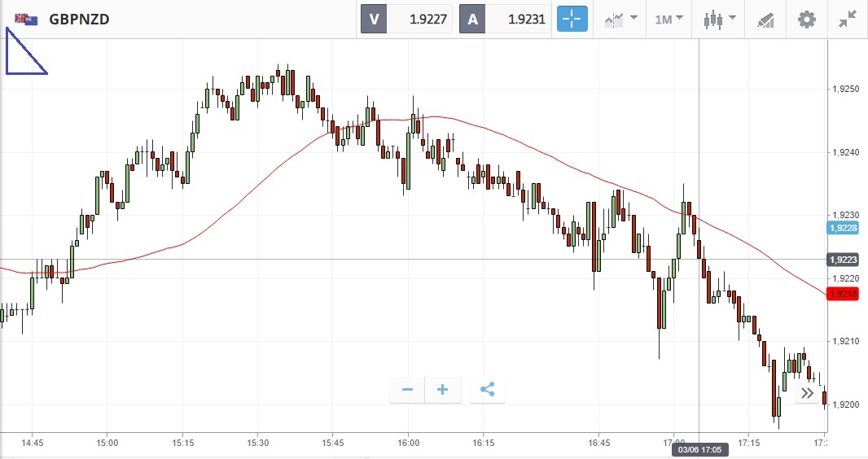Viewport: 868px width, 459px height.
Task: Zoom in using the plus button
Action: click(443, 390)
